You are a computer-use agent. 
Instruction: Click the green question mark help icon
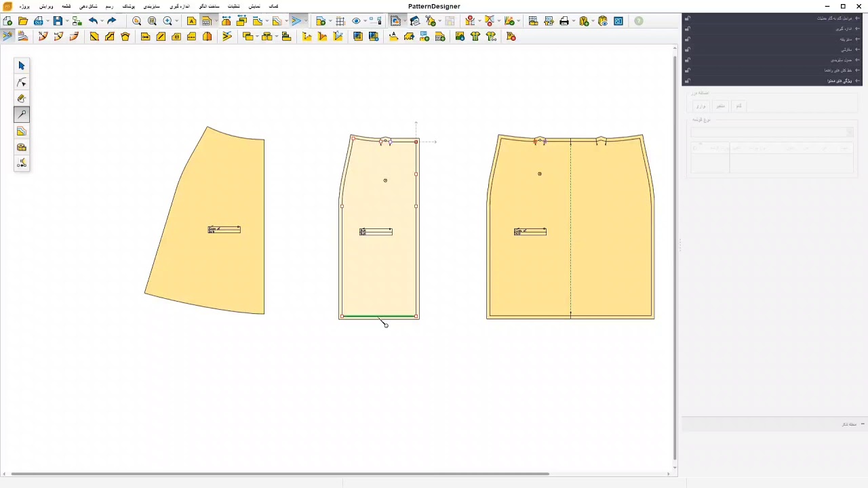click(x=639, y=21)
